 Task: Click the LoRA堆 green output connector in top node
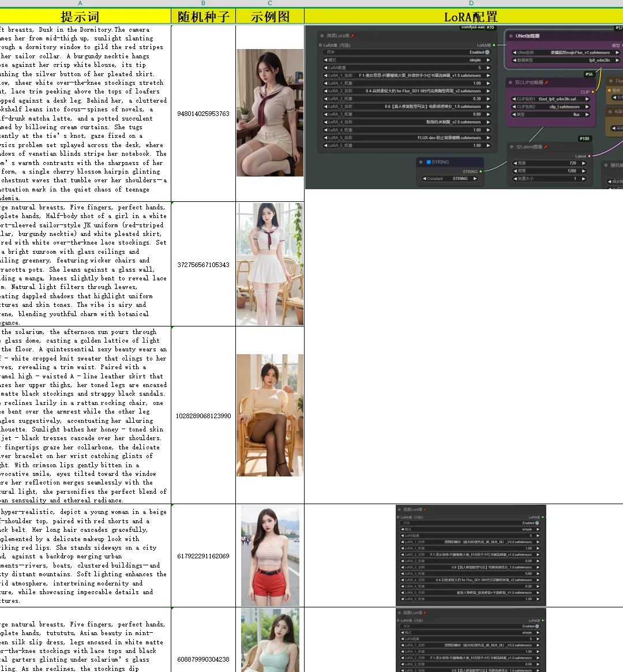click(x=494, y=45)
